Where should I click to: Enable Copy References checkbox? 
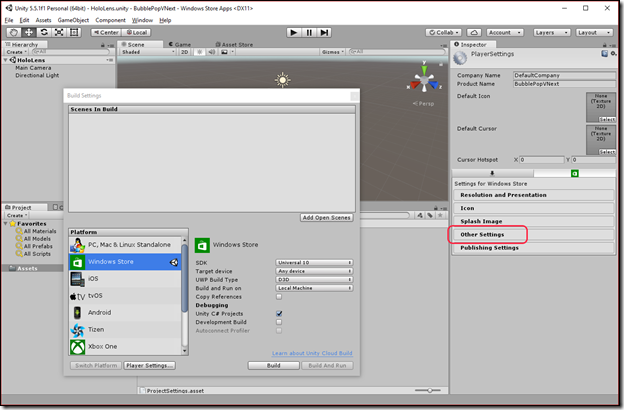coord(279,297)
